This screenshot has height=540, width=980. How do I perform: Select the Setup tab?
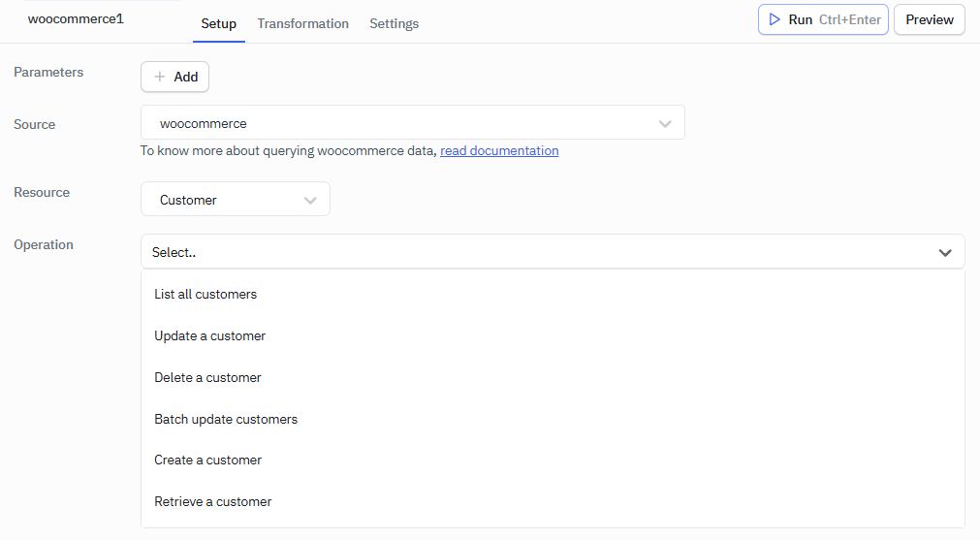[218, 23]
